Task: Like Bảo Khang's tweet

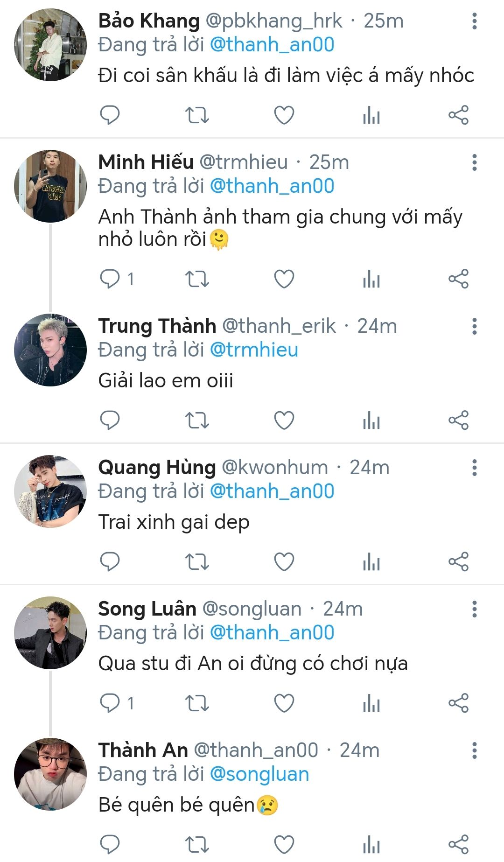Action: point(284,115)
